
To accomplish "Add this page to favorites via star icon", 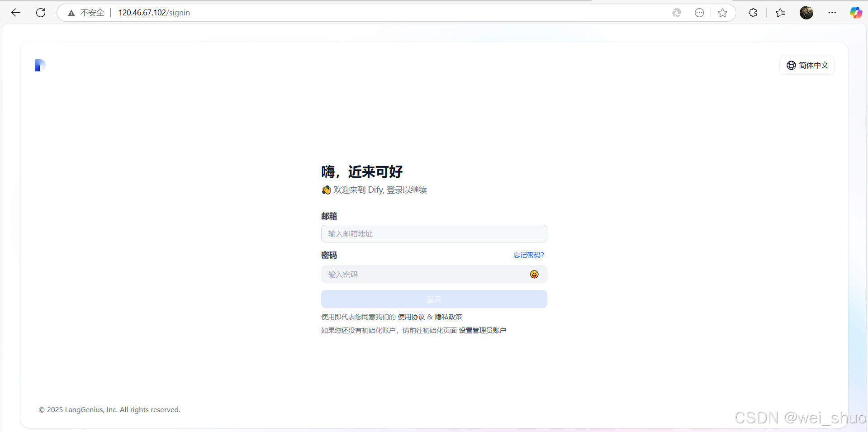I will coord(722,13).
